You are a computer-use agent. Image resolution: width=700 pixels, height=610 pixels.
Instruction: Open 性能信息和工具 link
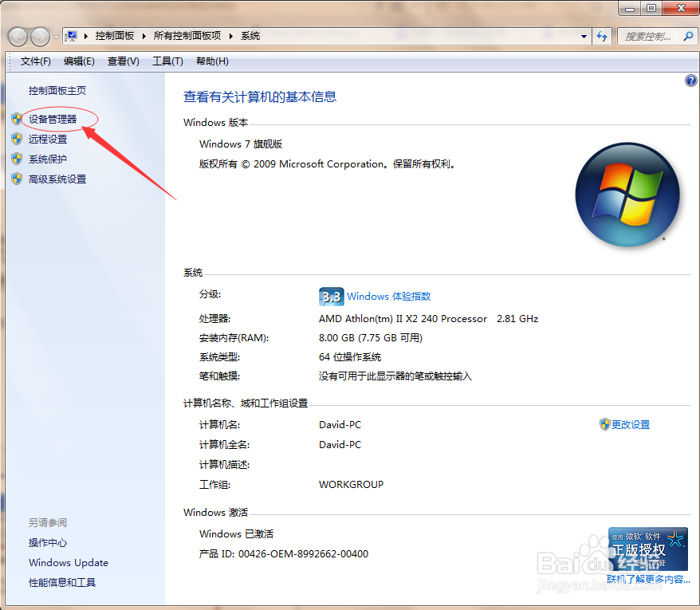coord(62,583)
